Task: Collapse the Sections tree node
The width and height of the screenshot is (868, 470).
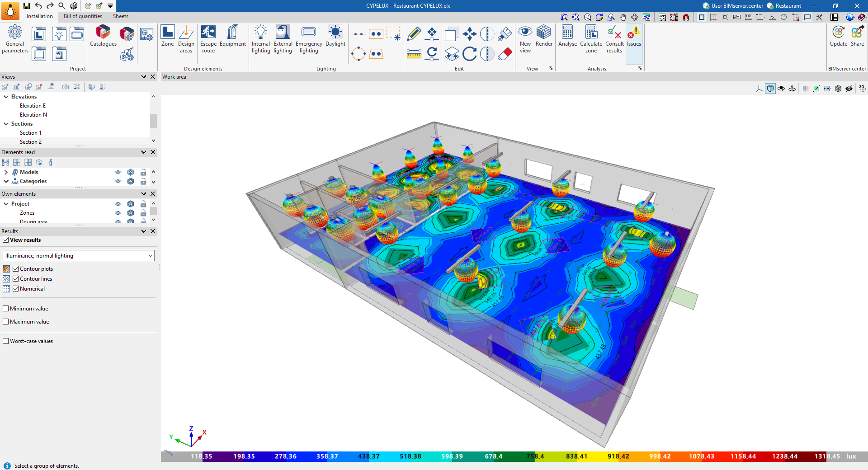Action: coord(6,124)
